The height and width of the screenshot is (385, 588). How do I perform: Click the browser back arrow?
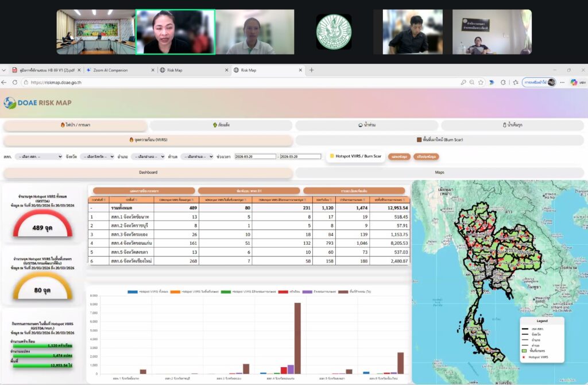[5, 82]
